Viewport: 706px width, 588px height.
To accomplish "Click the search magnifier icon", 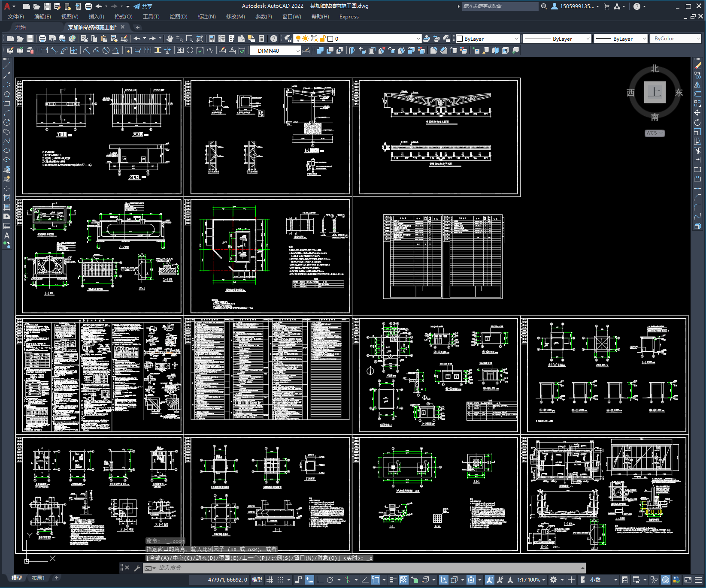I will (544, 6).
